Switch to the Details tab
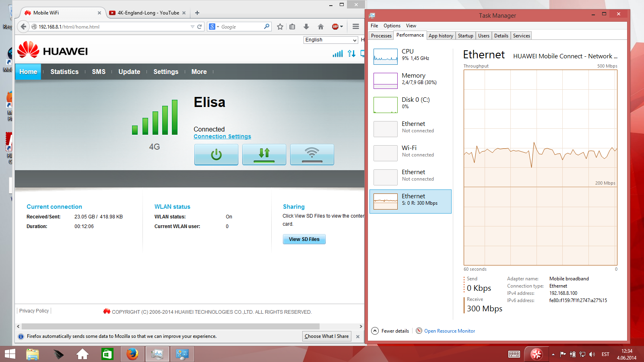 501,36
